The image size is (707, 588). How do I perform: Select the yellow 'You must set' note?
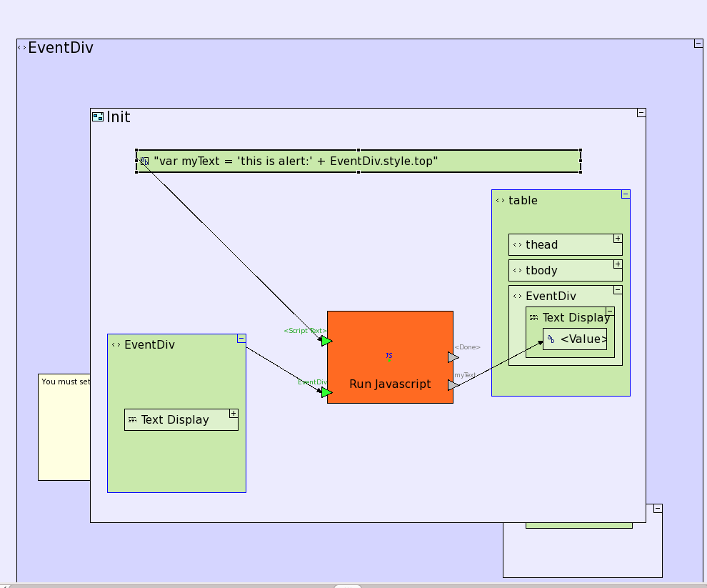pos(64,429)
